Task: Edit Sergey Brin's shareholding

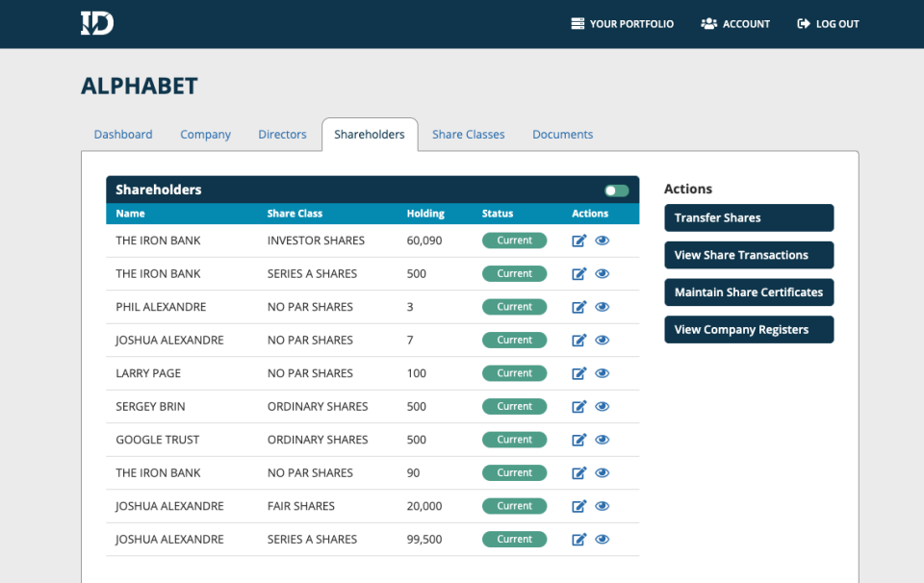Action: pyautogui.click(x=578, y=406)
